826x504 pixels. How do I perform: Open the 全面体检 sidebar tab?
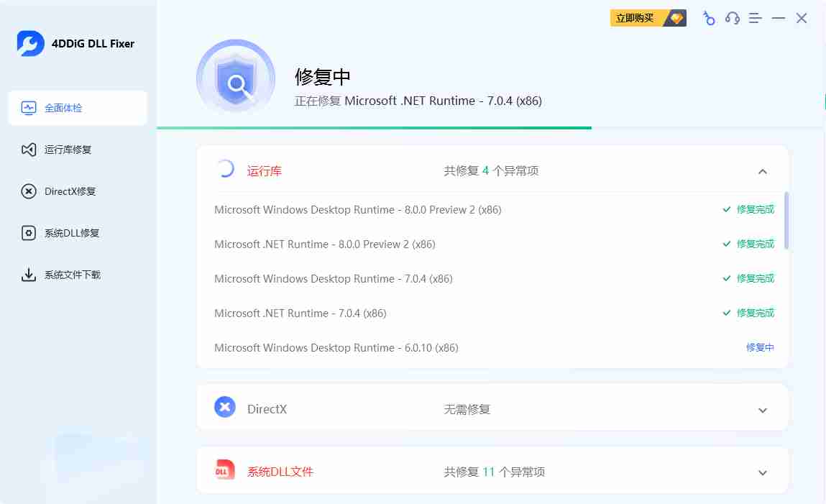coord(78,108)
